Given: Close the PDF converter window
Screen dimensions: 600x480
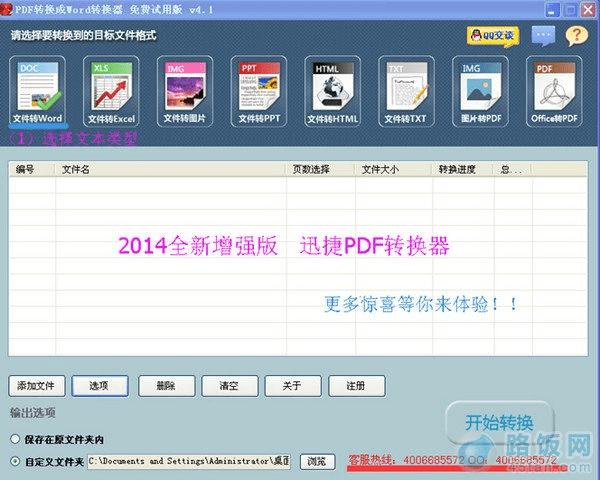Looking at the screenshot, I should 588,10.
